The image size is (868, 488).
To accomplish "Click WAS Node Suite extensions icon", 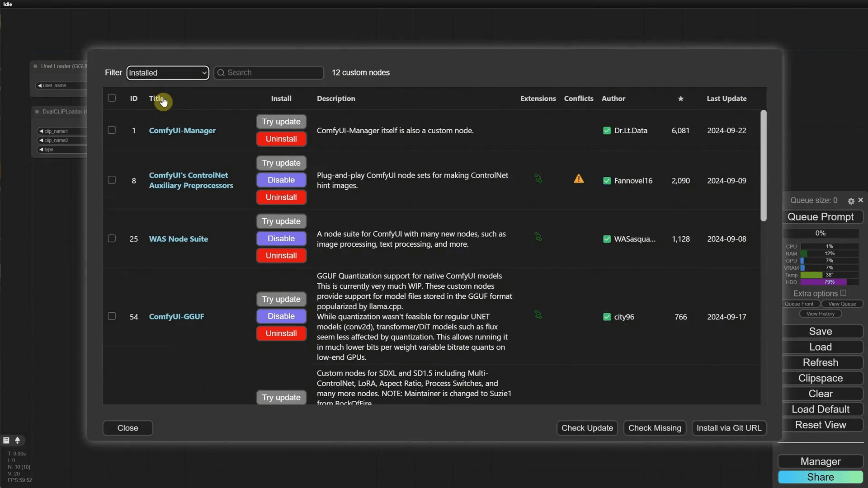I will click(538, 237).
